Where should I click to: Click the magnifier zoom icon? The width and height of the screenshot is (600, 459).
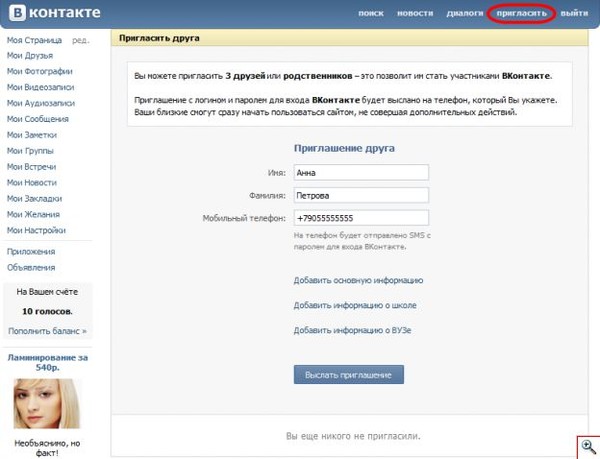coord(589,447)
